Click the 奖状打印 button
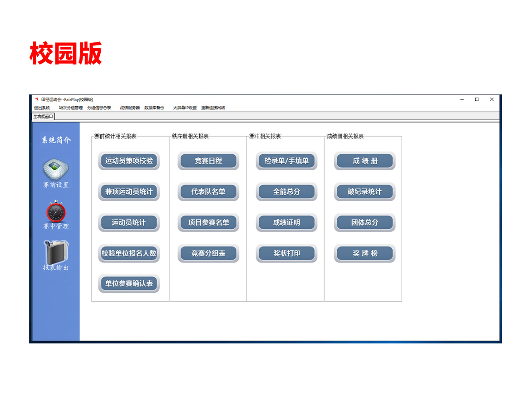Image resolution: width=532 pixels, height=398 pixels. click(286, 253)
